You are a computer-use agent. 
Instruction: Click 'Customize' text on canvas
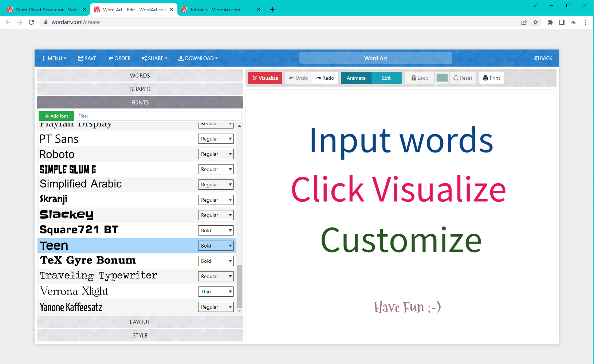tap(401, 240)
